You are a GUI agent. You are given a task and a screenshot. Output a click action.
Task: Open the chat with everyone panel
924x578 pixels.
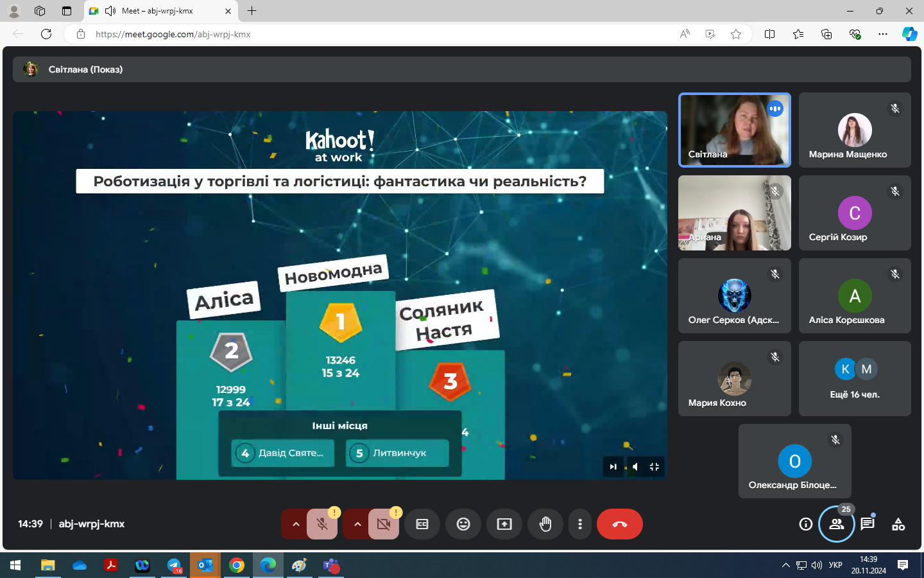(868, 524)
